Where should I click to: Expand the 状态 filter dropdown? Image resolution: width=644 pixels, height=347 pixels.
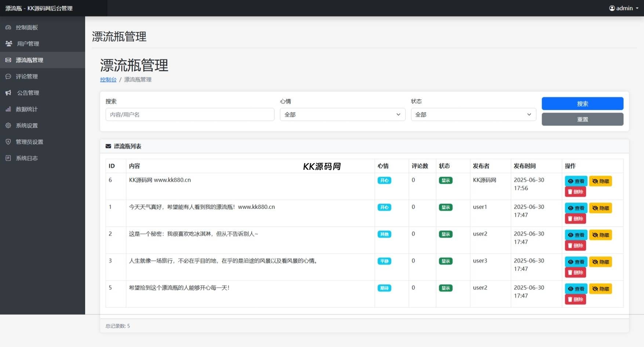point(473,114)
